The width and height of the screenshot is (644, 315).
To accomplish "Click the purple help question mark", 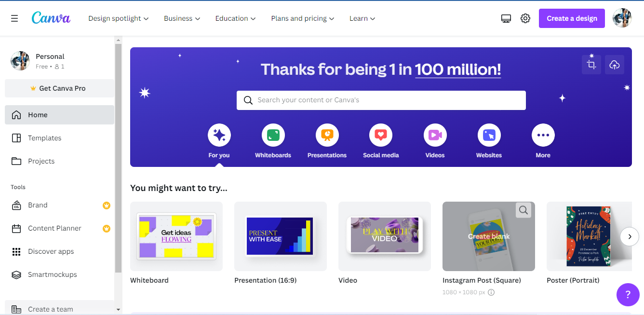I will tap(628, 295).
